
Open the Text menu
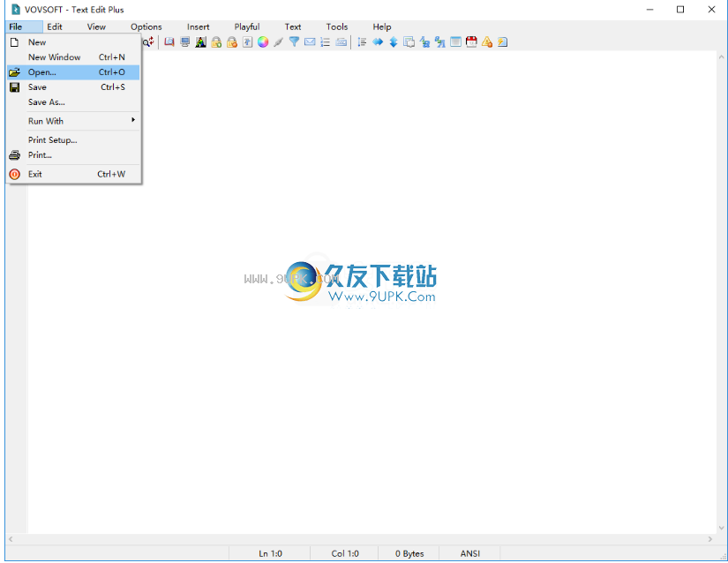click(293, 27)
